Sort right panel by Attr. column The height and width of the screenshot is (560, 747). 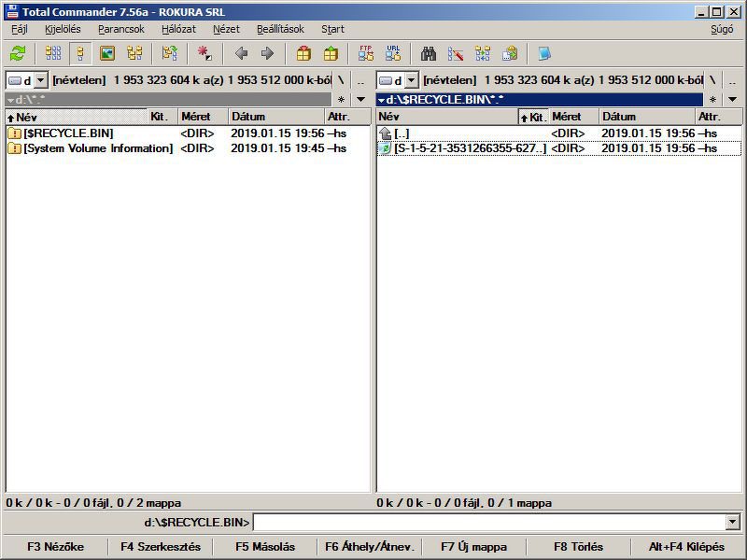[718, 117]
